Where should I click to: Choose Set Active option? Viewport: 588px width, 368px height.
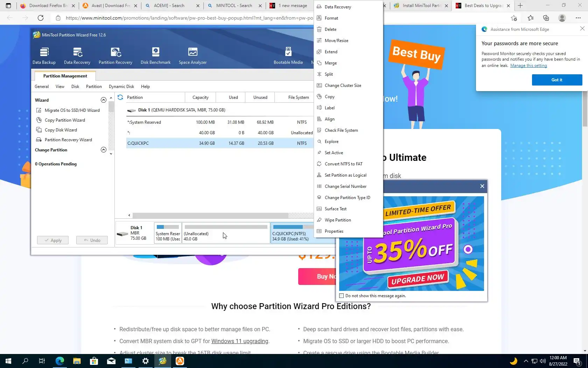(349, 153)
